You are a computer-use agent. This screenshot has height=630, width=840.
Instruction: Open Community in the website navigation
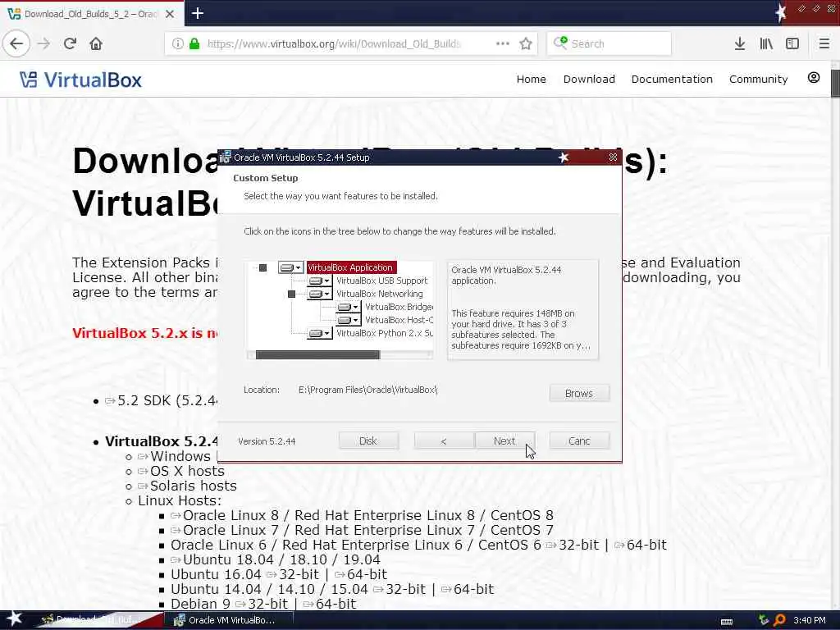click(758, 79)
